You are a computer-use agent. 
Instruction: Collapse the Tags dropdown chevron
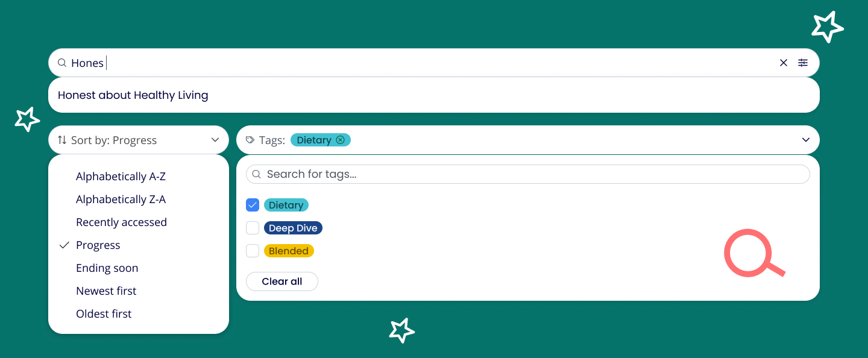point(806,140)
